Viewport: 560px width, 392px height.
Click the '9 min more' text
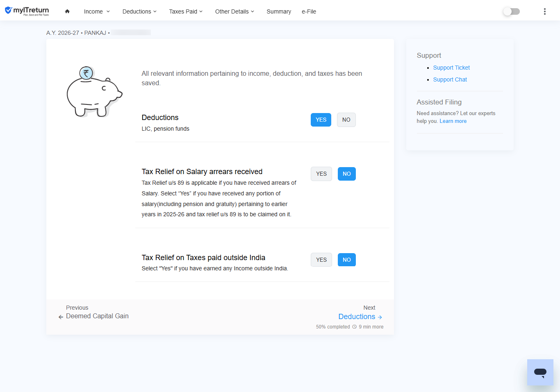(371, 327)
